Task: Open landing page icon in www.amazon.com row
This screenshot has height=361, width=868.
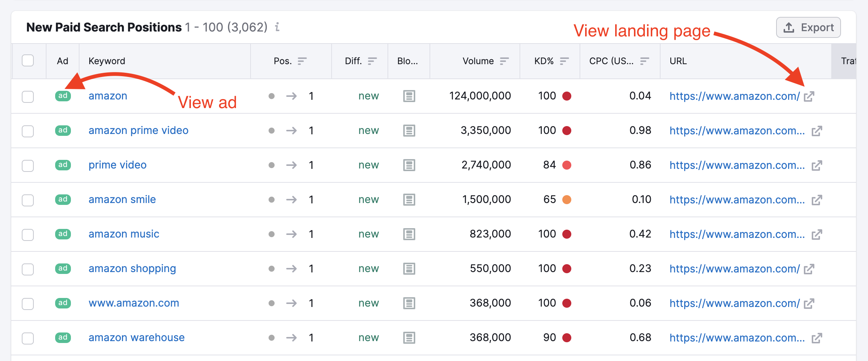Action: (x=809, y=304)
